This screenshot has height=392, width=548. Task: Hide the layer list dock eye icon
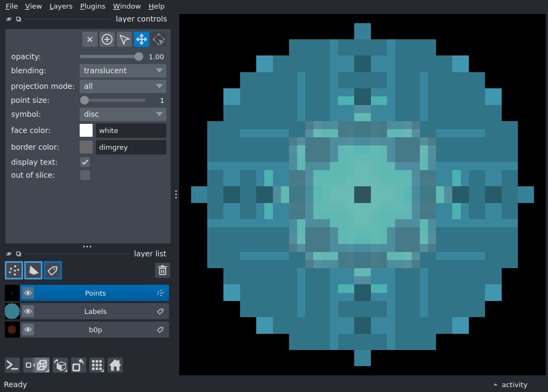[x=9, y=254]
